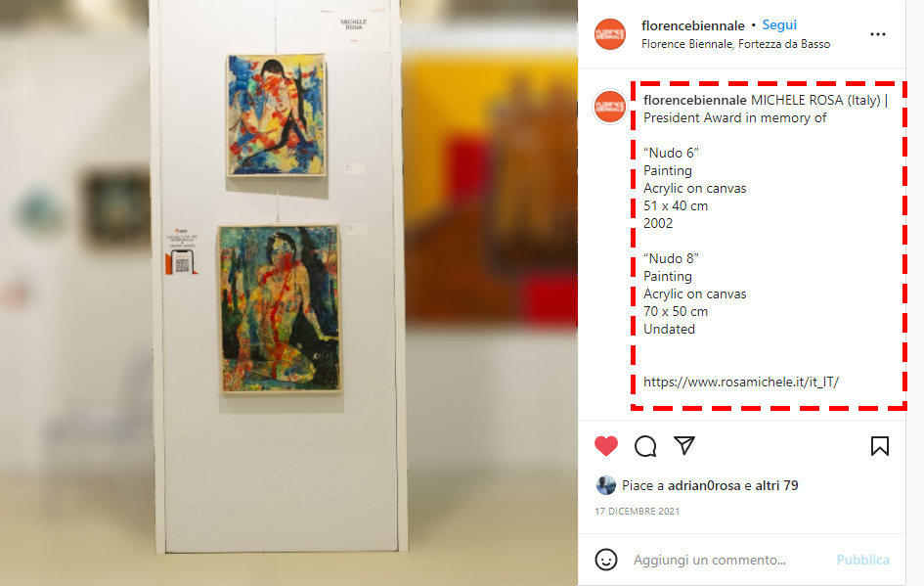
Task: Click the 17 DICEMBRE 2021 timestamp
Action: (x=637, y=511)
